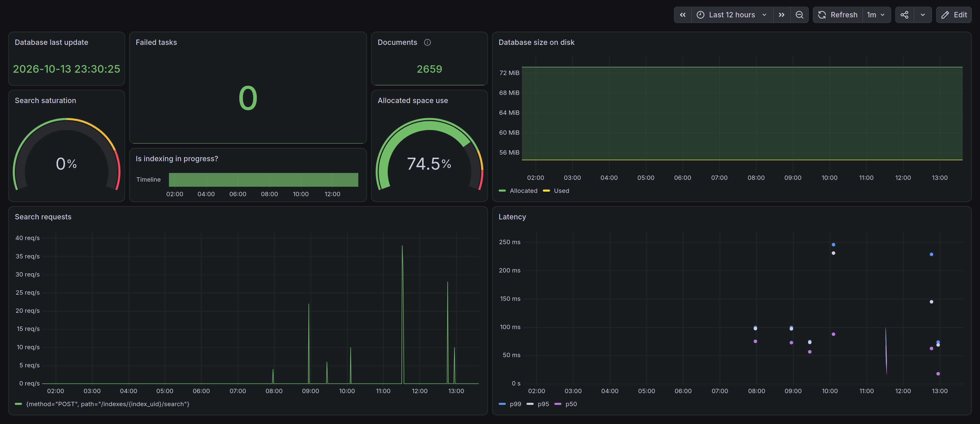Open the 1m auto-refresh interval dropdown

(876, 15)
